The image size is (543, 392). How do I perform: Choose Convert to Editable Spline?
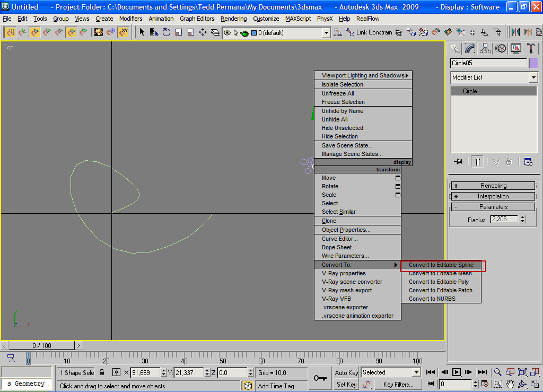[x=441, y=265]
